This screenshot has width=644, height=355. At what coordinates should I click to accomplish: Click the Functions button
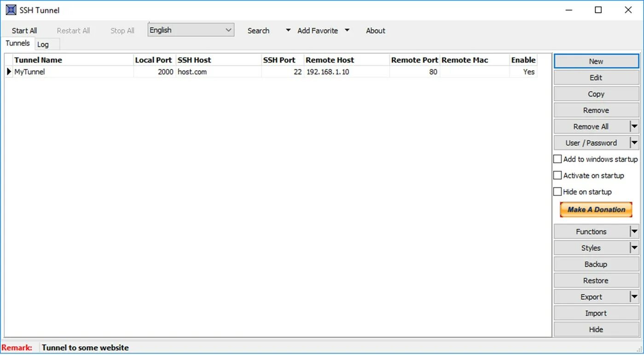point(591,232)
